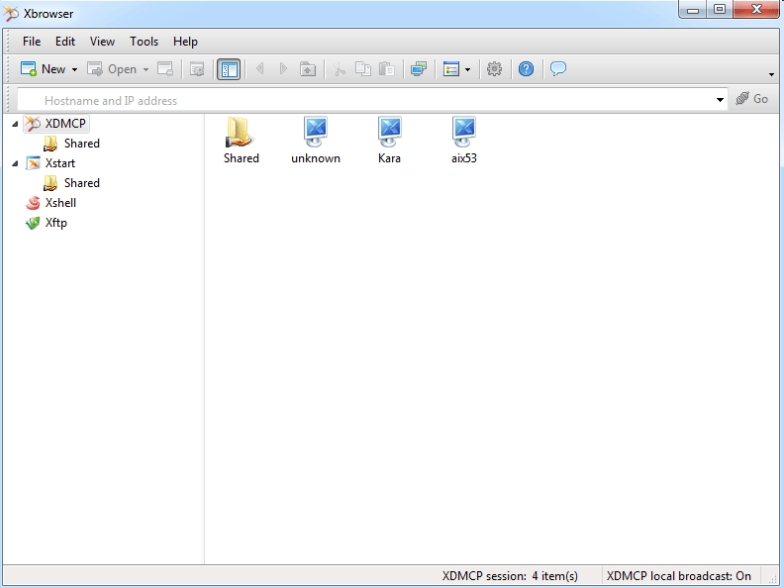This screenshot has width=784, height=588.
Task: Click the Open session toolbar button
Action: [x=112, y=69]
